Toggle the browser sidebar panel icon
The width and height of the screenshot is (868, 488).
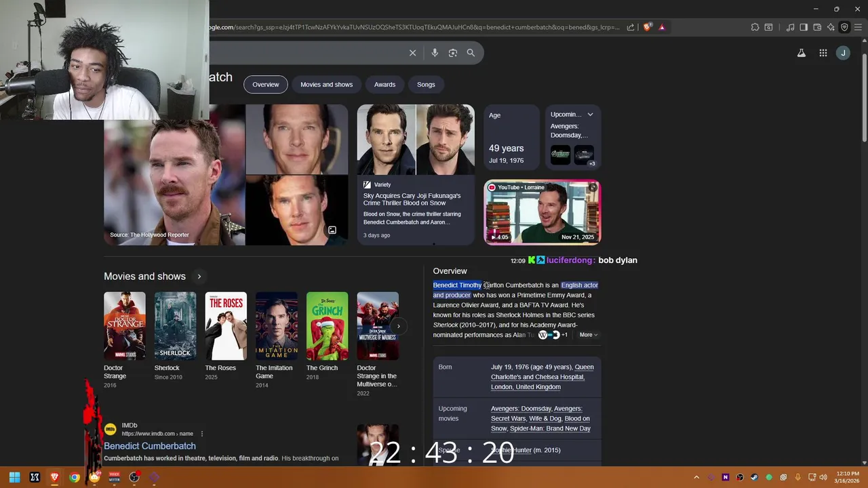[x=804, y=27]
